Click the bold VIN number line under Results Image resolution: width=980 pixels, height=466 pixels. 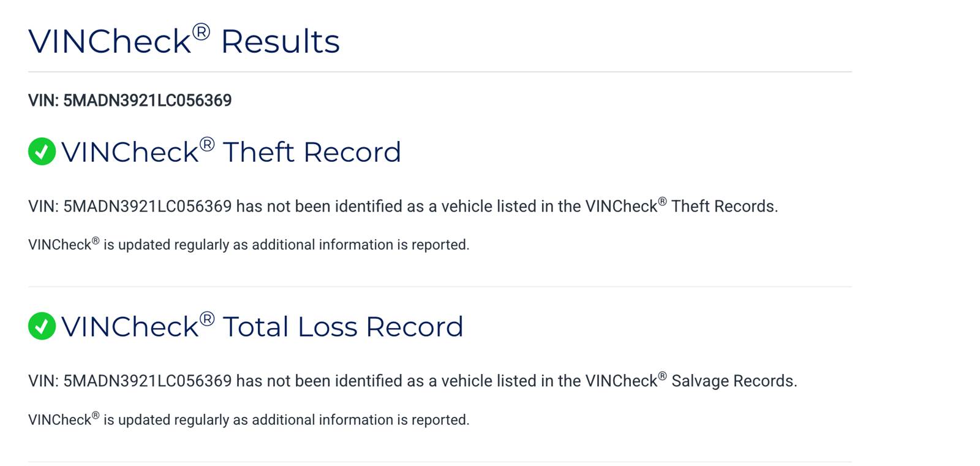130,101
